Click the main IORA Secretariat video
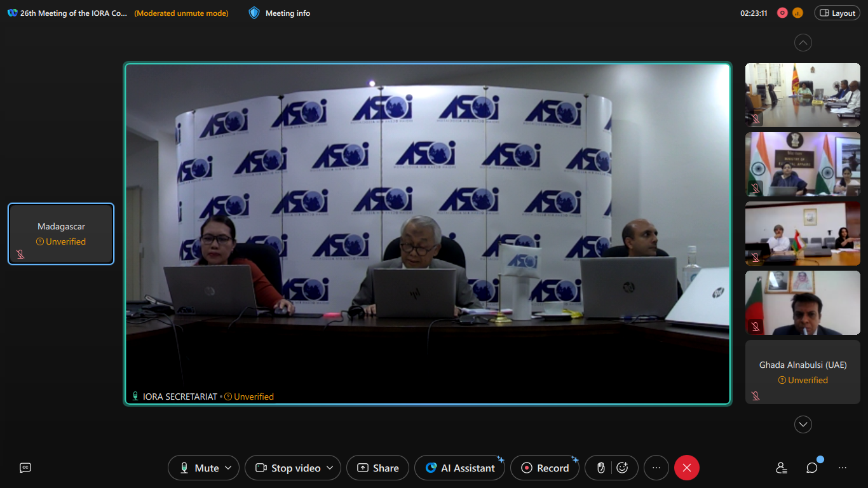The height and width of the screenshot is (488, 868). pyautogui.click(x=428, y=234)
